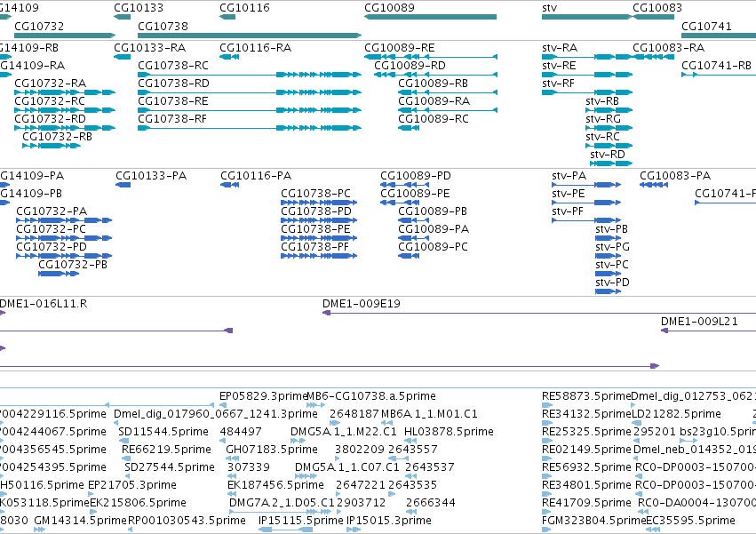This screenshot has width=756, height=534.
Task: Click transcript CG10089-RD
Action: click(x=436, y=75)
